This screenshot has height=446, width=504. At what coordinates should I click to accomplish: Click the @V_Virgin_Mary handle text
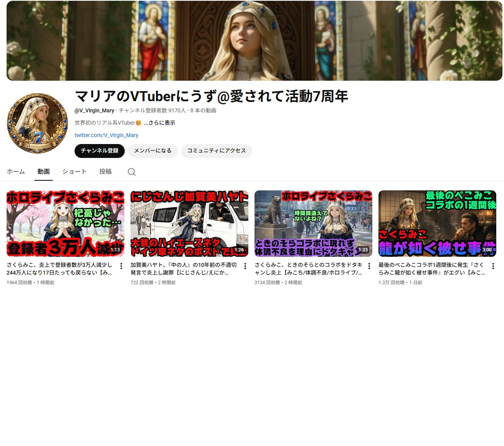click(94, 110)
